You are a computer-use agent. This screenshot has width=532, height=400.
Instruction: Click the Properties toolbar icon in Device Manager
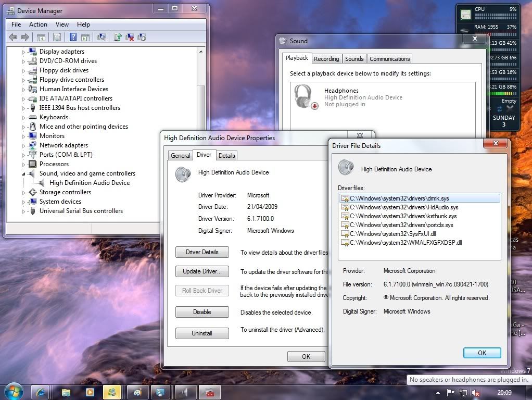tap(57, 37)
